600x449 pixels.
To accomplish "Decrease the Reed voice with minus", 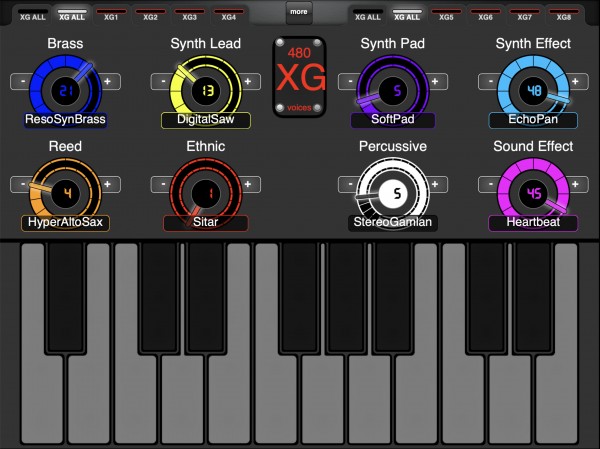I will pyautogui.click(x=23, y=184).
